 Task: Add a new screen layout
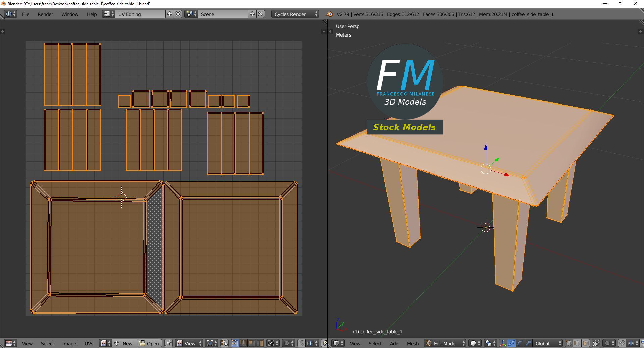[x=170, y=14]
